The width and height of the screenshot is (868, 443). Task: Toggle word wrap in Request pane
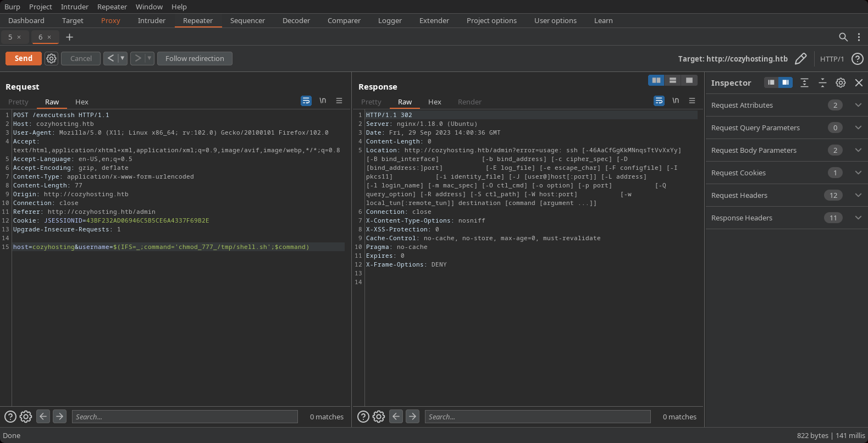[306, 101]
